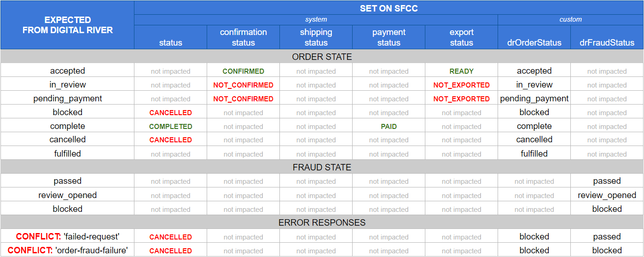Select the green 'READY' export status cell

coord(461,71)
